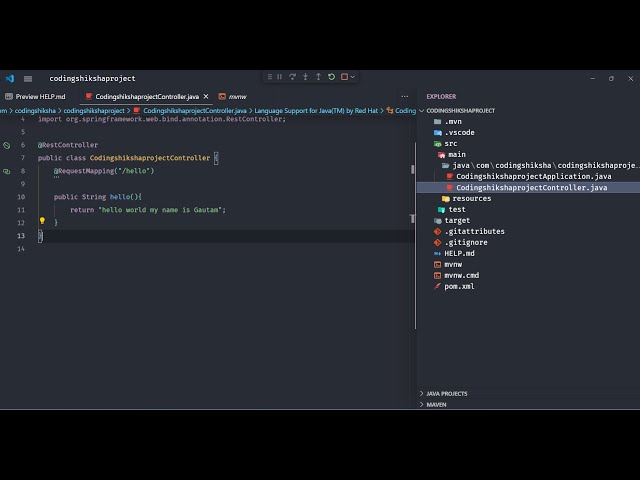Open CodingshikshaprojectApplication.java in explorer
The width and height of the screenshot is (640, 480).
[x=533, y=176]
